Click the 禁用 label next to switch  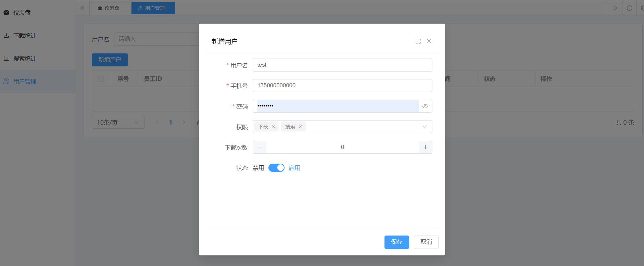pos(258,168)
